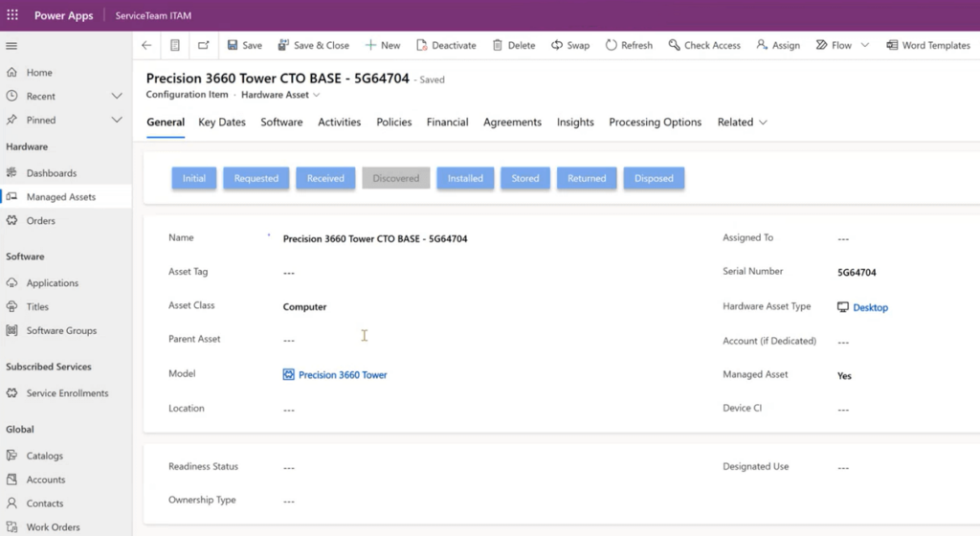Switch to the Activities tab
Screen dimensions: 980x536
coord(340,123)
